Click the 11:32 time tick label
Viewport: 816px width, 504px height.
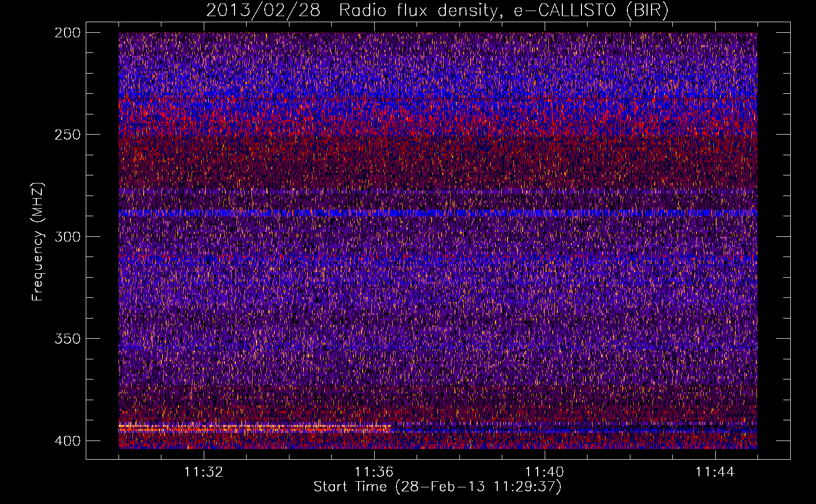coord(204,472)
